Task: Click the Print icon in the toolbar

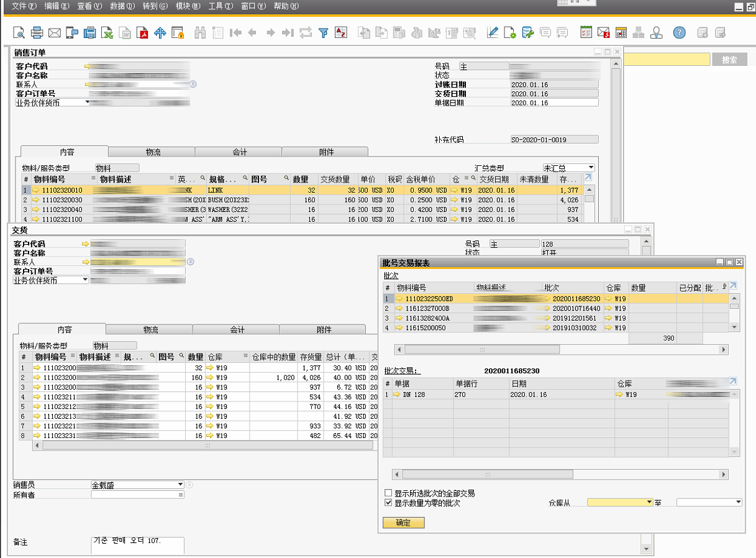Action: click(x=37, y=33)
